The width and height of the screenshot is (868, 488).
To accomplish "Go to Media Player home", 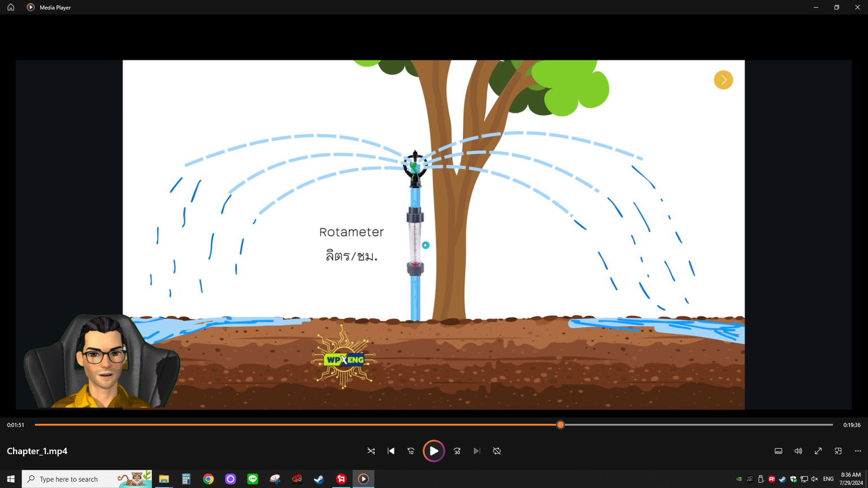I will (11, 7).
